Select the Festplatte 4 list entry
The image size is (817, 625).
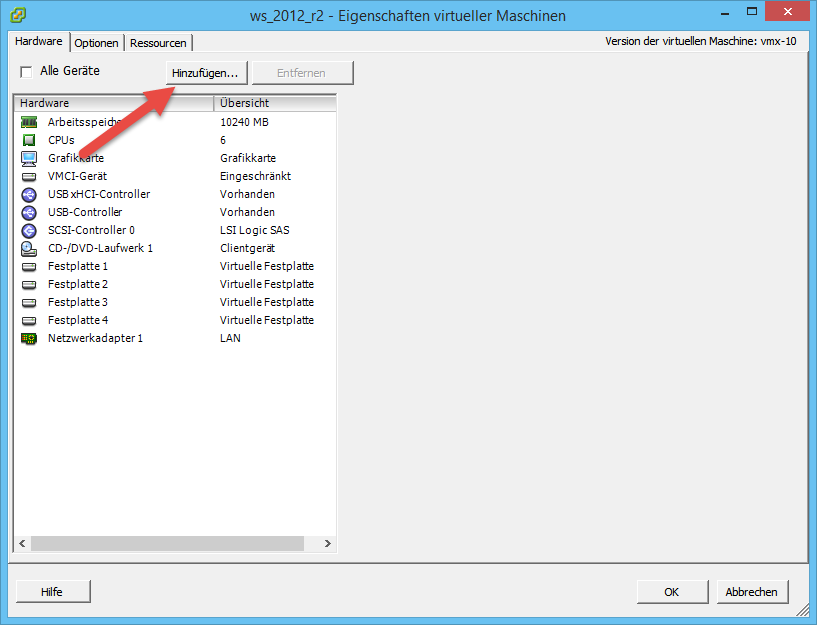[78, 320]
